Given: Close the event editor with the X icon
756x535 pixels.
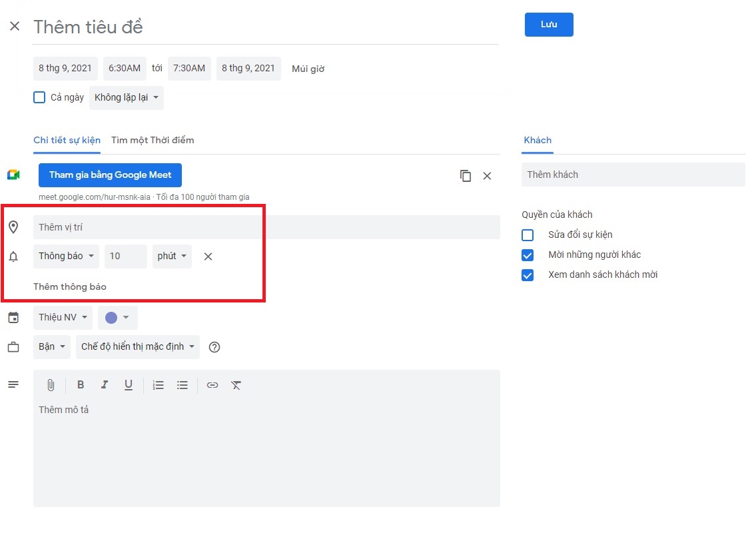Looking at the screenshot, I should pyautogui.click(x=15, y=26).
